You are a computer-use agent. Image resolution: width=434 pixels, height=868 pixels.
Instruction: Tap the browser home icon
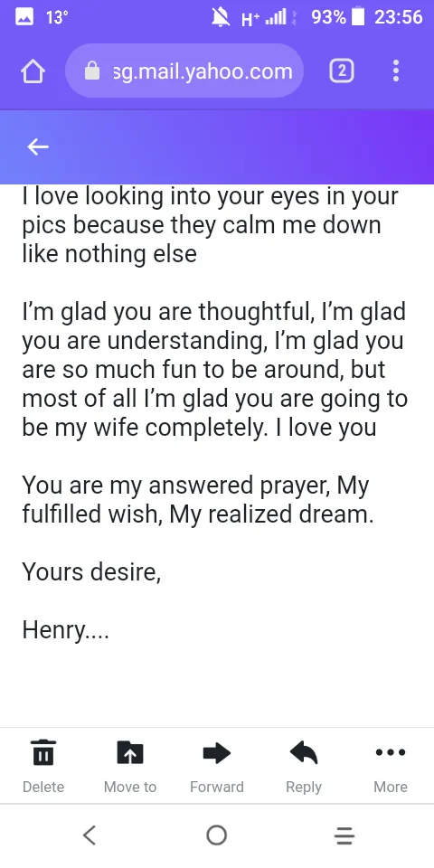33,71
